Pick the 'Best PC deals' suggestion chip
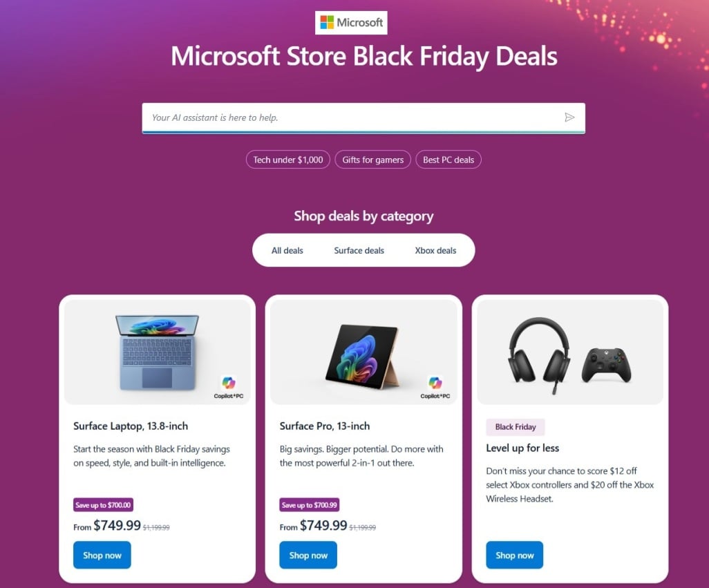This screenshot has height=588, width=709. tap(448, 160)
